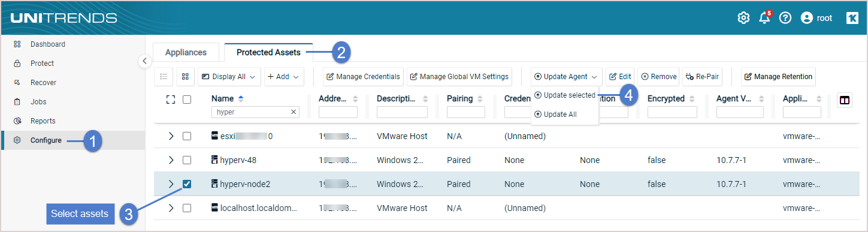Image resolution: width=868 pixels, height=232 pixels.
Task: Click the Encrypted filter field
Action: (672, 112)
